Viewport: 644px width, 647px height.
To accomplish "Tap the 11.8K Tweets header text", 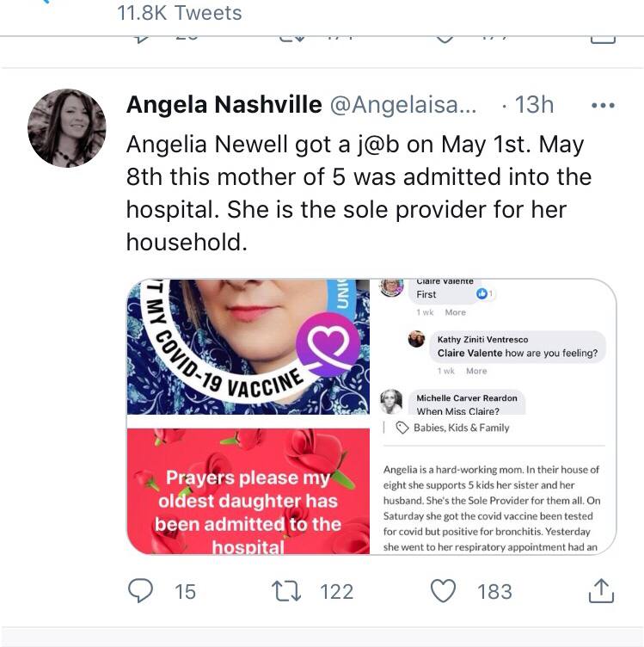I will pyautogui.click(x=180, y=13).
